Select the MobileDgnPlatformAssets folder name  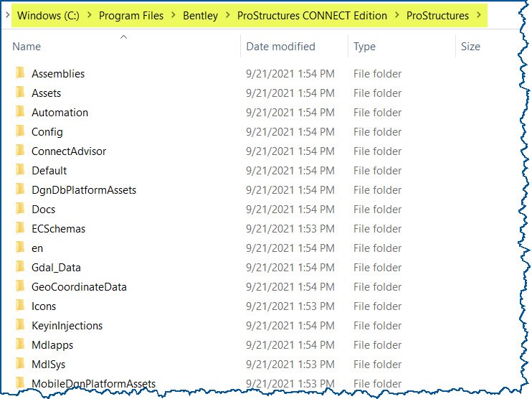click(x=93, y=383)
